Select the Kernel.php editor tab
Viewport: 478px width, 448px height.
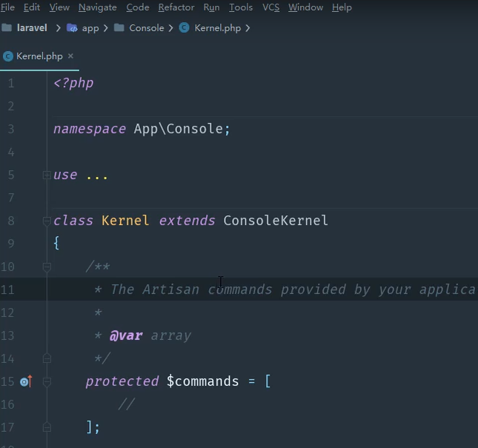[x=39, y=56]
